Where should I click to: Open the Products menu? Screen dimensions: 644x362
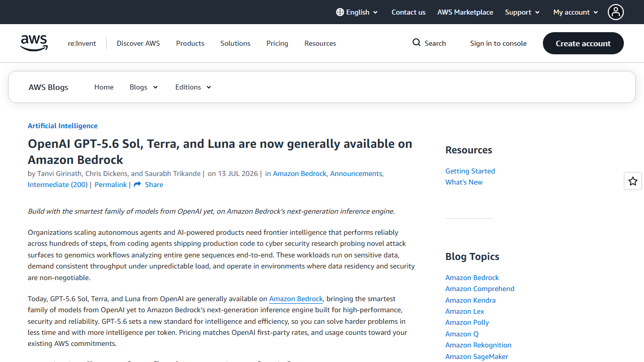coord(190,43)
